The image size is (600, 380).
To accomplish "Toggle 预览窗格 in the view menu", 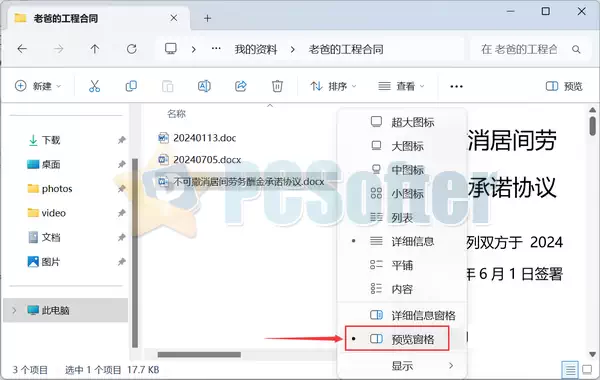I will [397, 339].
